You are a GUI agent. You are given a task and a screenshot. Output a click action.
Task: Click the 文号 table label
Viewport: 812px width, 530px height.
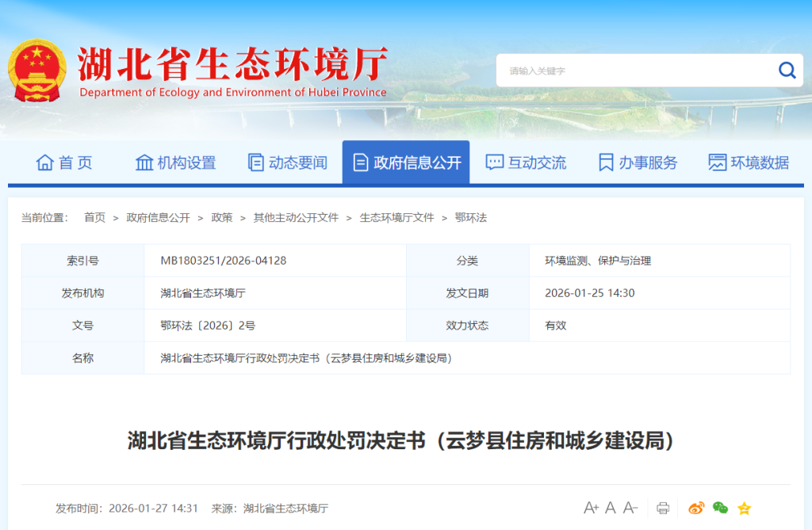tap(82, 326)
